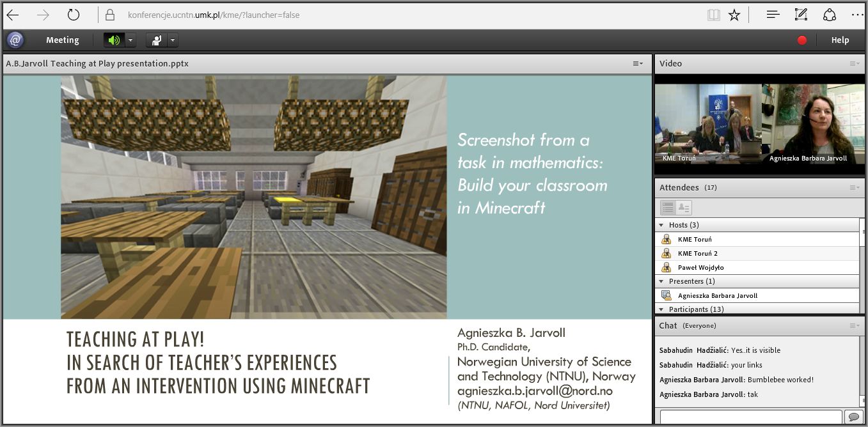The height and width of the screenshot is (427, 868).
Task: Click the slide title "TEACHING AT PLAY!"
Action: (136, 339)
